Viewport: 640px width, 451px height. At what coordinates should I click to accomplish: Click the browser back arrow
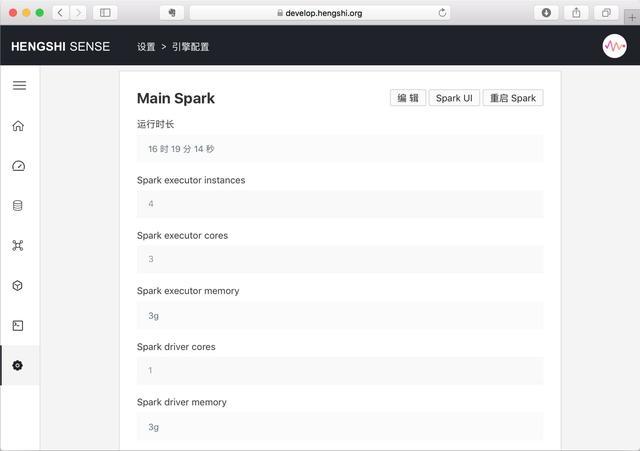click(x=60, y=13)
